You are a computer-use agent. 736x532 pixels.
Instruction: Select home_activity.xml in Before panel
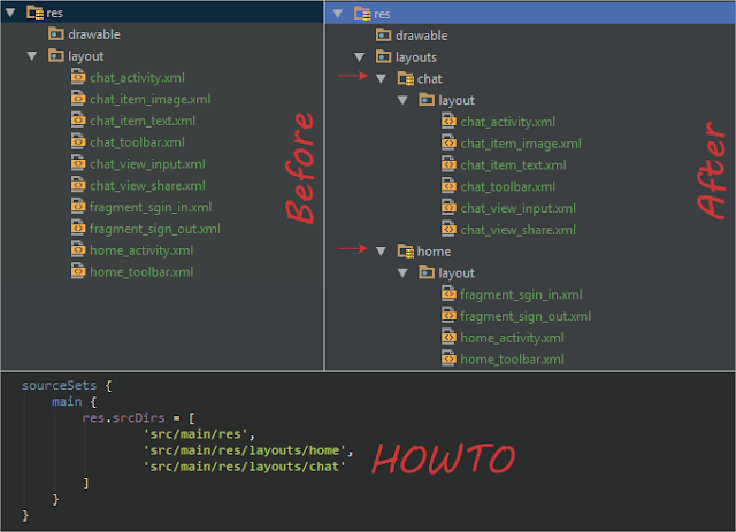pyautogui.click(x=142, y=251)
